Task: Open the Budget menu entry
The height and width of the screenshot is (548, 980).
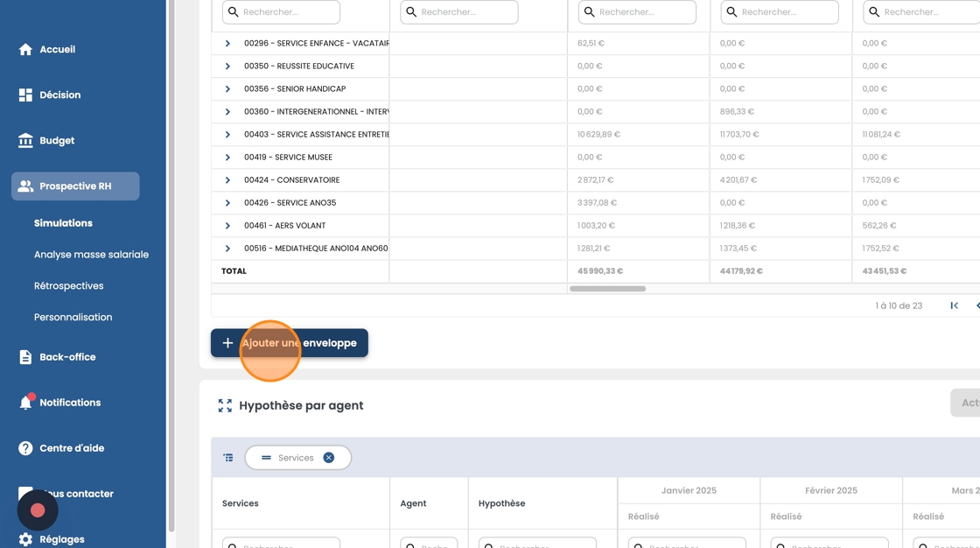Action: (57, 141)
